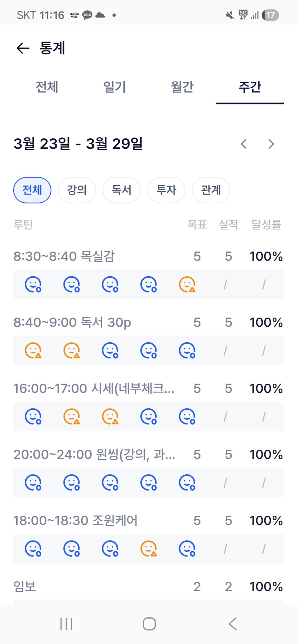
Task: Open the 8:30~8:40 목실감 routine title
Action: click(x=64, y=256)
